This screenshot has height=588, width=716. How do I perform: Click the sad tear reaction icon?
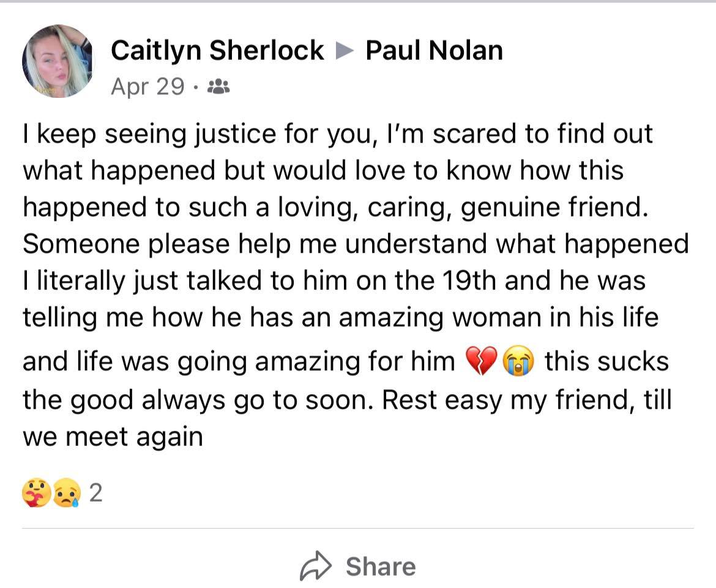(67, 493)
